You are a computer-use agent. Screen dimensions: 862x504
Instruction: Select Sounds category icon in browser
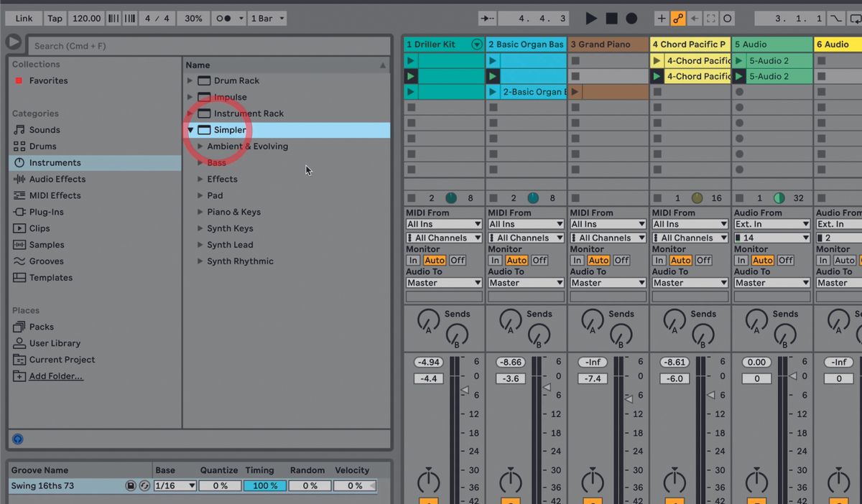[19, 130]
